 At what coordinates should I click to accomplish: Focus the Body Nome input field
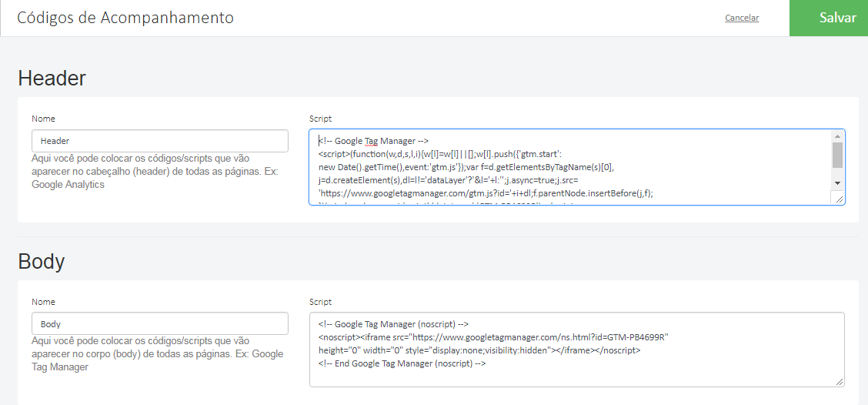[x=160, y=323]
